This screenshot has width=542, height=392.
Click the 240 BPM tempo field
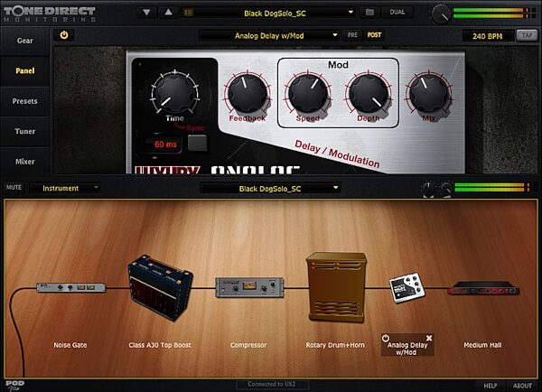[488, 36]
